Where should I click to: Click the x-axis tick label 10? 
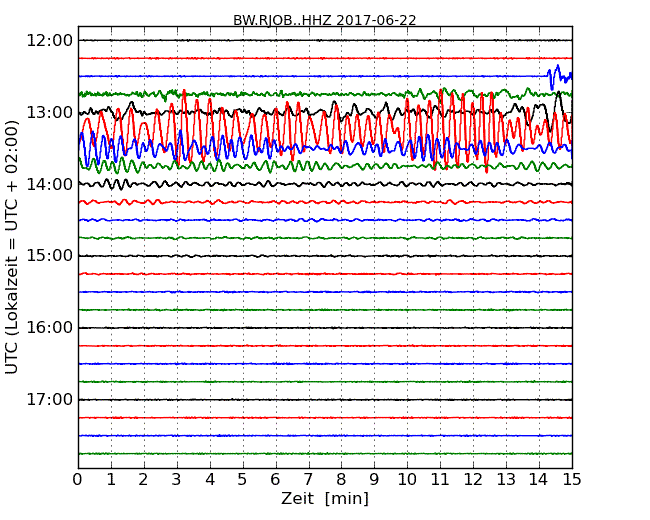point(407,480)
